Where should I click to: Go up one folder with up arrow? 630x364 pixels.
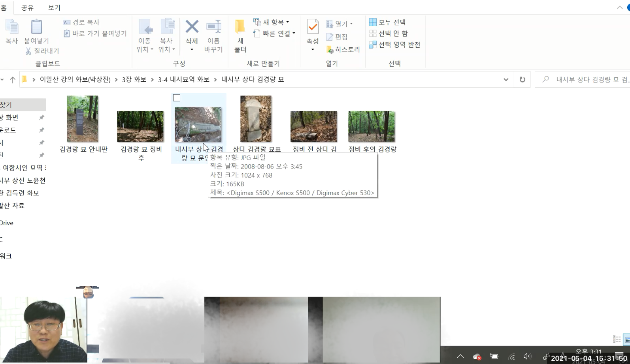pos(13,80)
